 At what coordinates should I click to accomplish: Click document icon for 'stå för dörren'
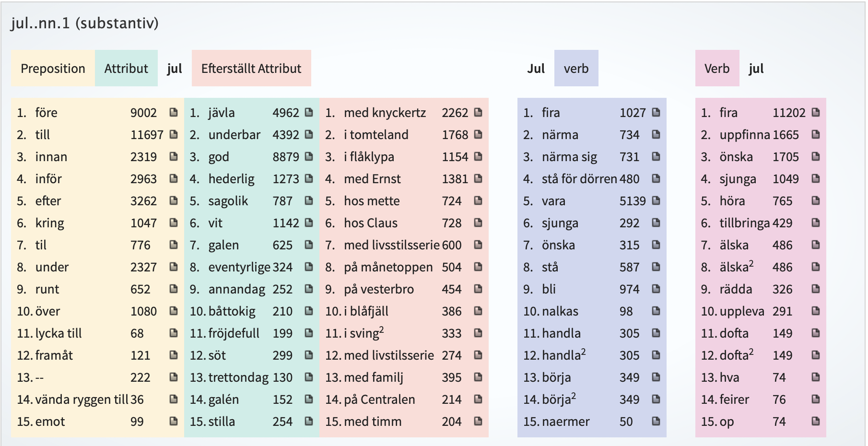(656, 178)
